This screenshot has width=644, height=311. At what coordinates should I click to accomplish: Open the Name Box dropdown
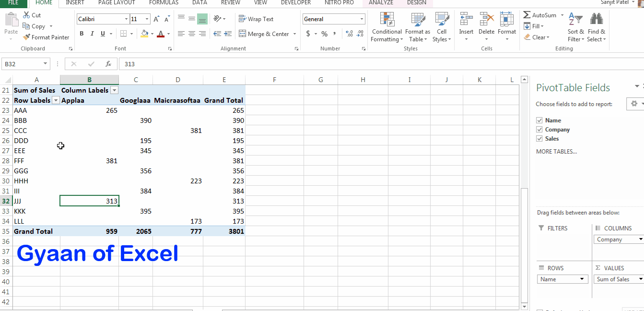coord(46,64)
